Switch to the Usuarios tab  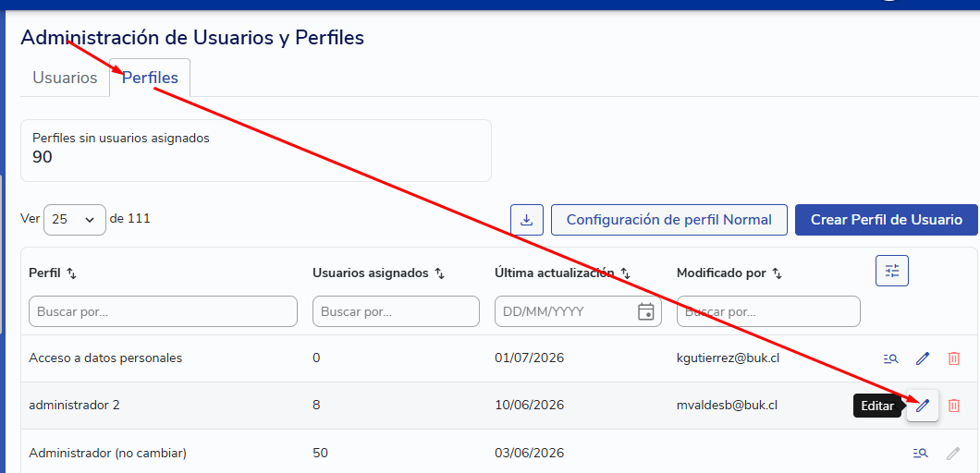(65, 79)
